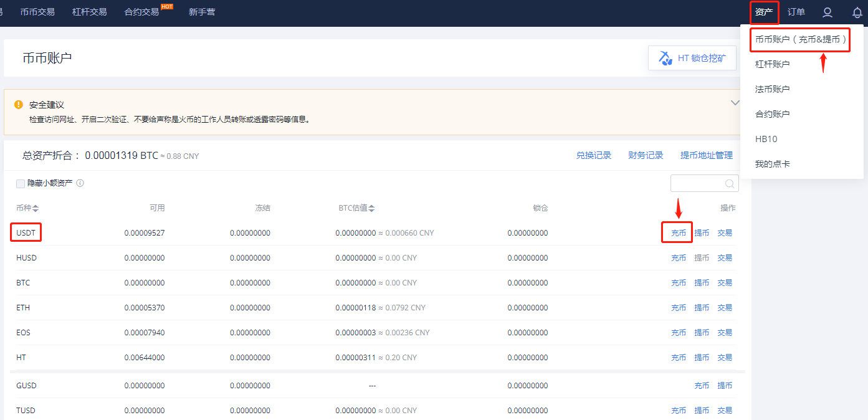Click 充币 in the GUSD row

click(702, 386)
